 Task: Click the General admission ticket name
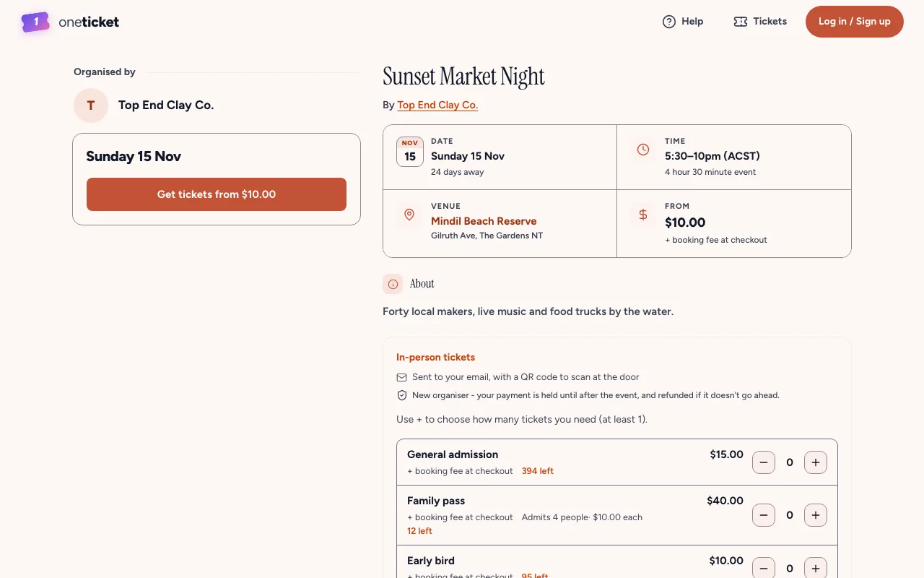pyautogui.click(x=453, y=454)
